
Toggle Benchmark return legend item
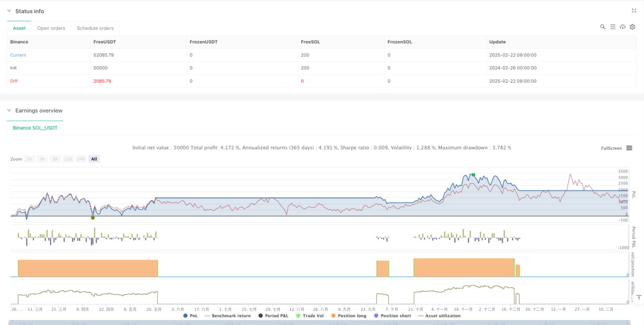pos(227,316)
